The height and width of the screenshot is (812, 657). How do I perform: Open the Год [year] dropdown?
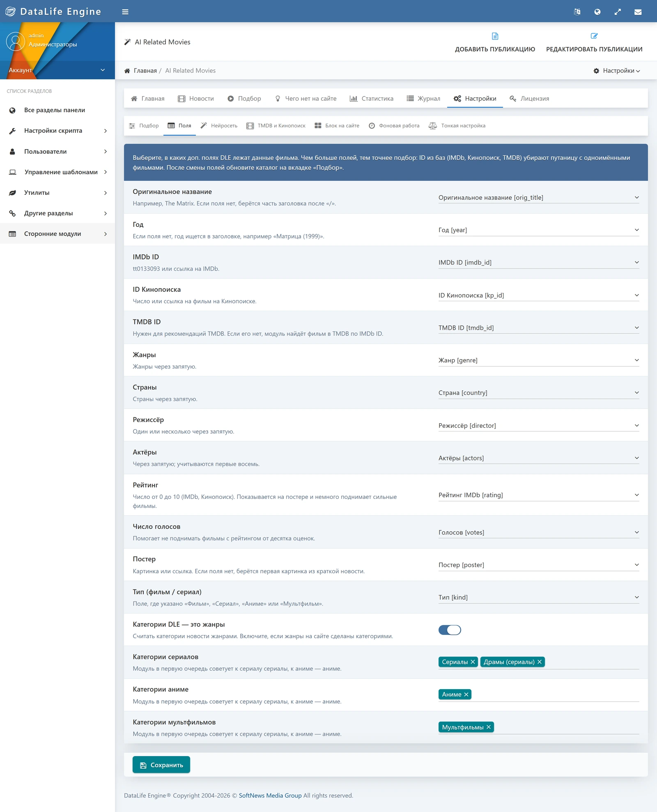pos(539,230)
